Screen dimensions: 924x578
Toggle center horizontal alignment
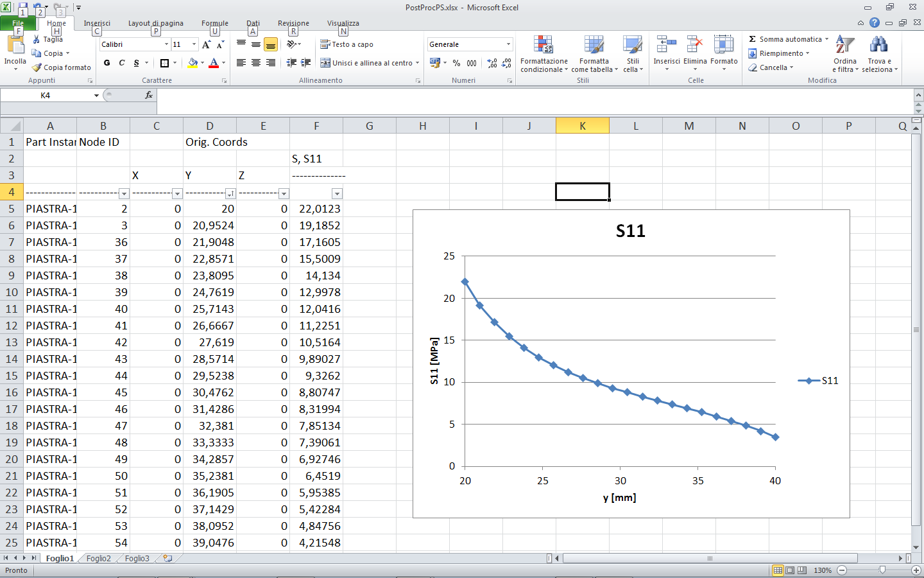(x=256, y=63)
